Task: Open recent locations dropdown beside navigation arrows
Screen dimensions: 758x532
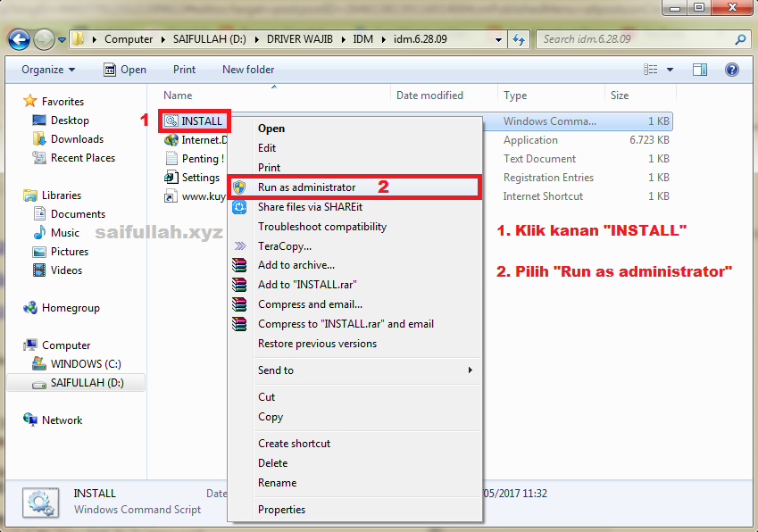Action: pyautogui.click(x=62, y=40)
